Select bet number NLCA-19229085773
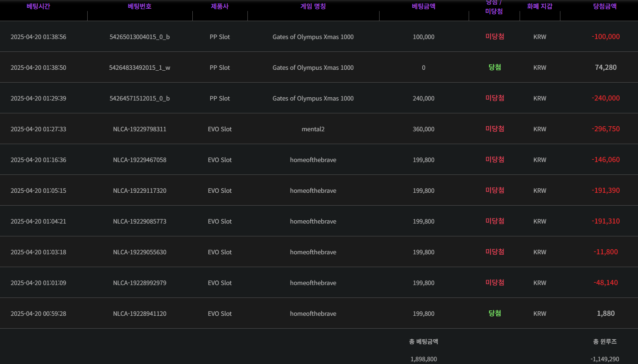This screenshot has height=364, width=638. tap(140, 221)
